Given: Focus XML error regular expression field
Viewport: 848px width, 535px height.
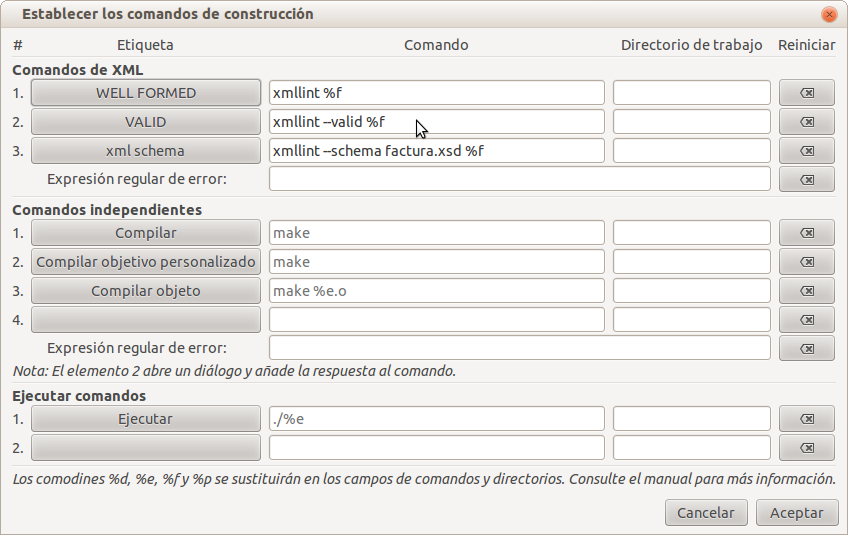Looking at the screenshot, I should tap(520, 179).
